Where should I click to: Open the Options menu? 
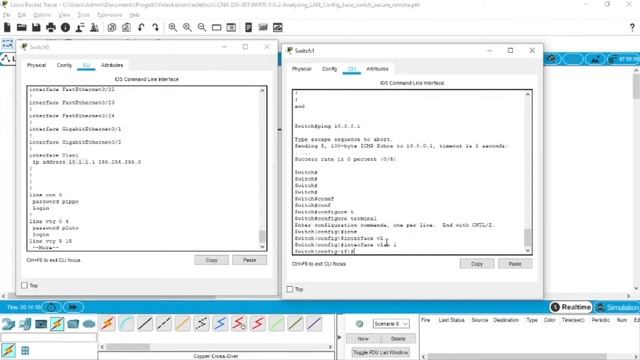tap(42, 15)
